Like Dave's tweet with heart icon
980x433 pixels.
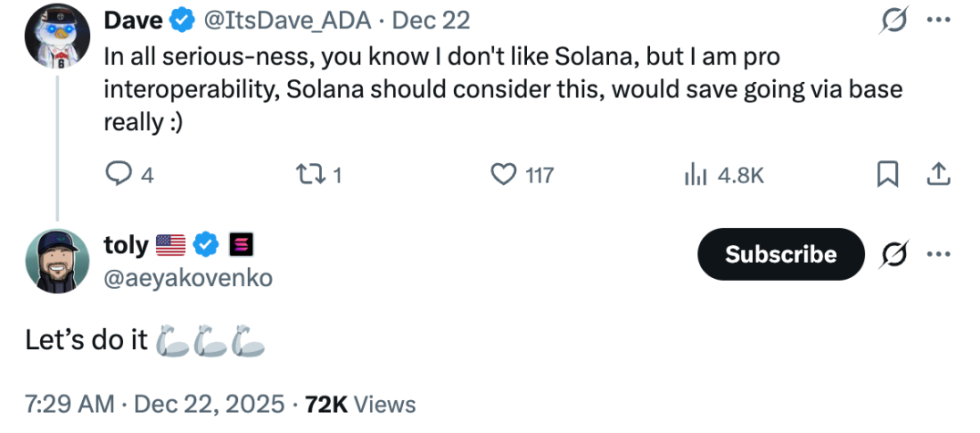point(504,174)
